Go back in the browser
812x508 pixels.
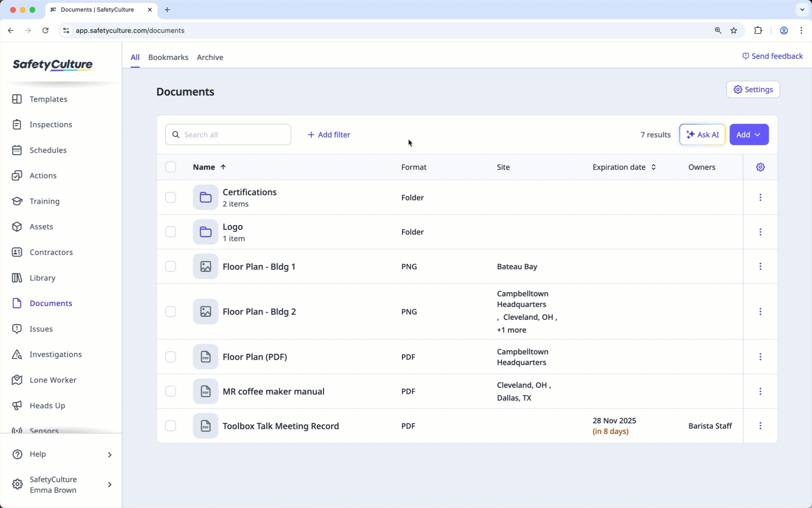click(x=11, y=30)
